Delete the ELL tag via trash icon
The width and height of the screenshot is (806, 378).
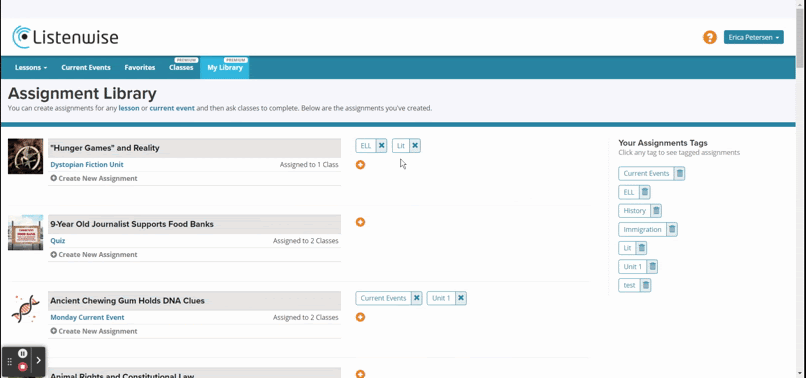point(645,192)
